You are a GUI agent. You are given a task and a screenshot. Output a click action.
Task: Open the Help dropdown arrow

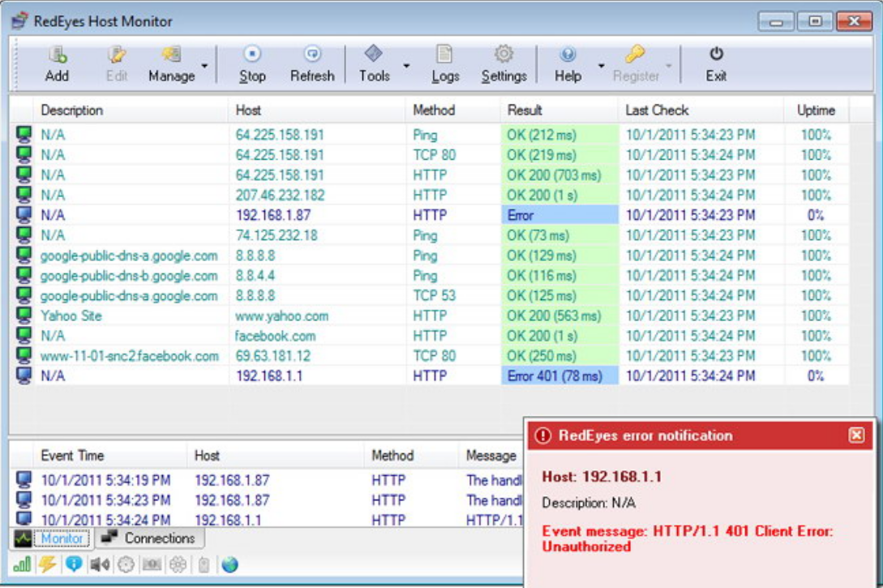pyautogui.click(x=601, y=66)
